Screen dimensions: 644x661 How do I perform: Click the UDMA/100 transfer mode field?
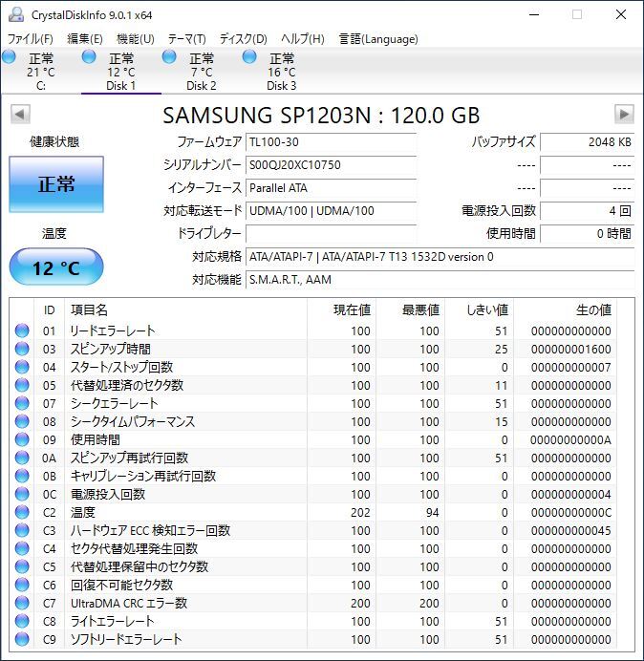pyautogui.click(x=331, y=211)
